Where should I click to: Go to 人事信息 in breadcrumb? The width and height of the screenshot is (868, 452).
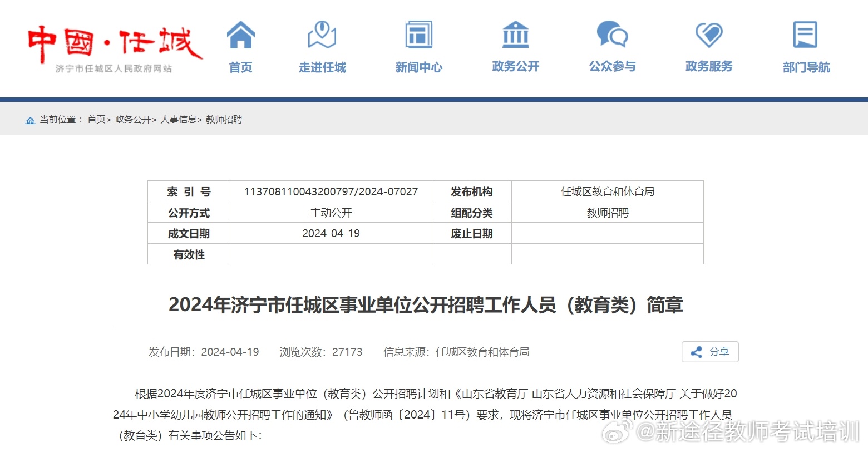pos(179,120)
